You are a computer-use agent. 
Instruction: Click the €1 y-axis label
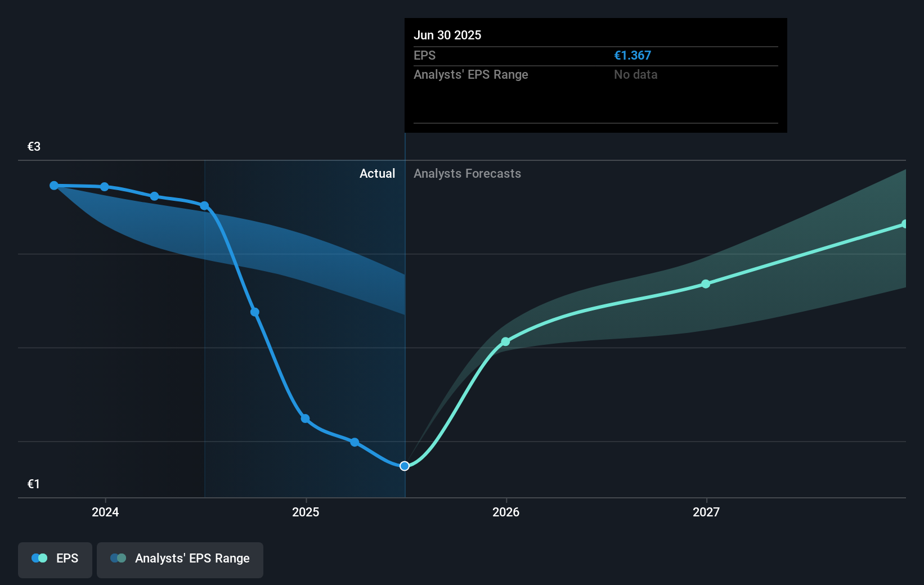(x=34, y=484)
